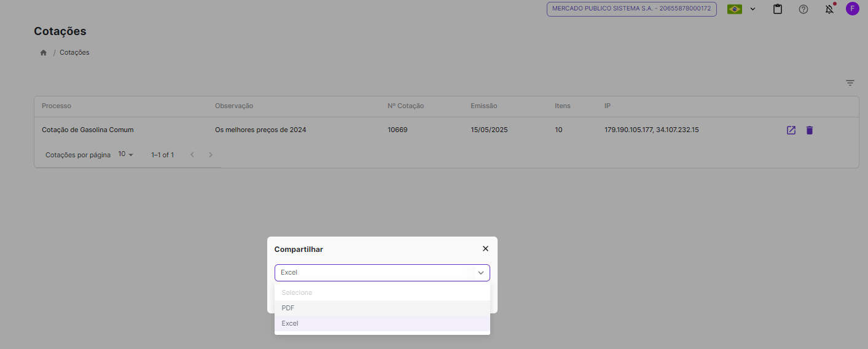This screenshot has width=868, height=349.
Task: Collapse the share format dropdown chevron
Action: (x=481, y=273)
